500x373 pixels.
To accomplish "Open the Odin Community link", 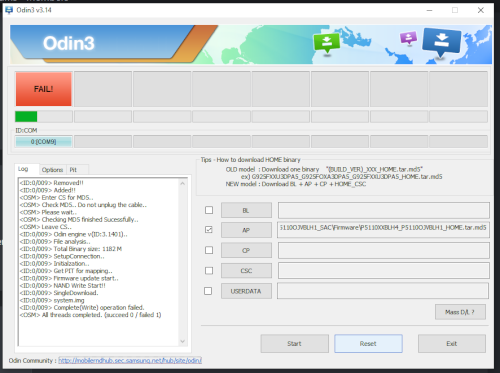I will click(130, 360).
